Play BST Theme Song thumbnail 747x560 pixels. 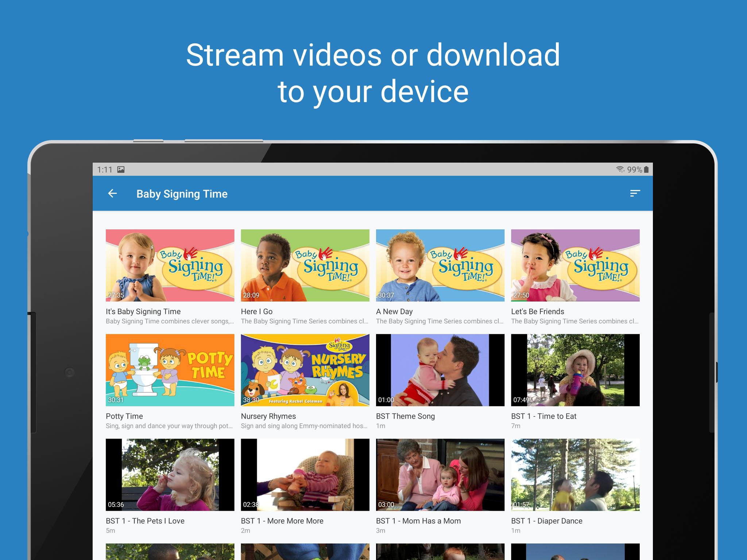point(440,370)
